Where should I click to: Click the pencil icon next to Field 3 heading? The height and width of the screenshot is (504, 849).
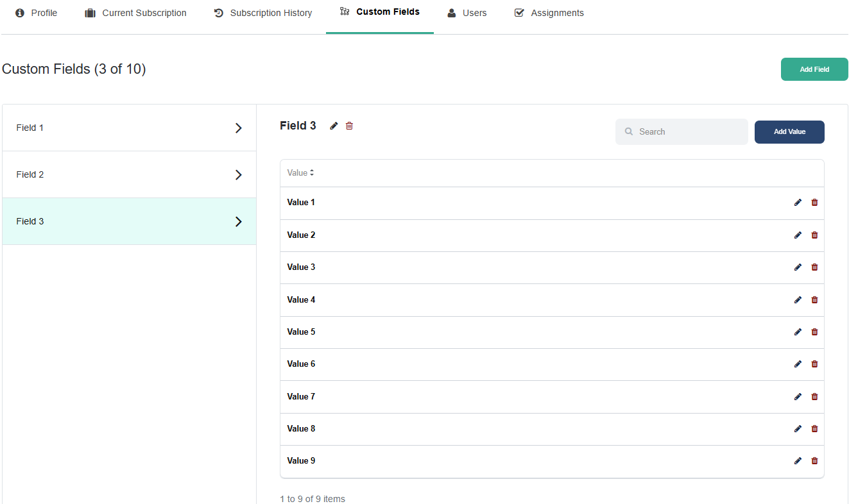[334, 126]
